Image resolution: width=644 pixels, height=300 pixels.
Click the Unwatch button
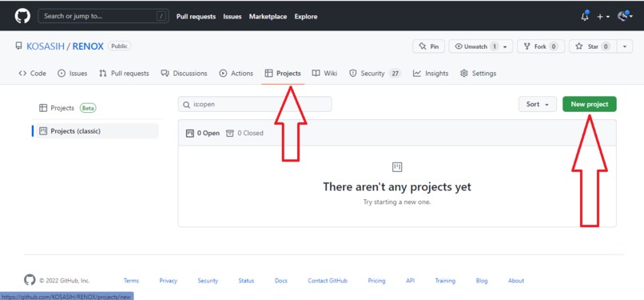click(x=480, y=46)
